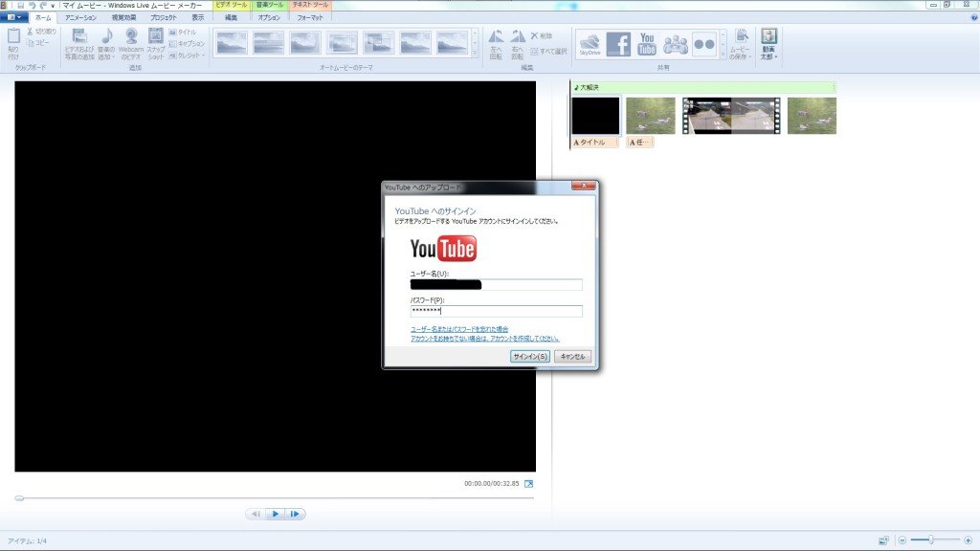Select the first AutoMovie theme thumbnail
This screenshot has width=980, height=551.
coord(232,43)
